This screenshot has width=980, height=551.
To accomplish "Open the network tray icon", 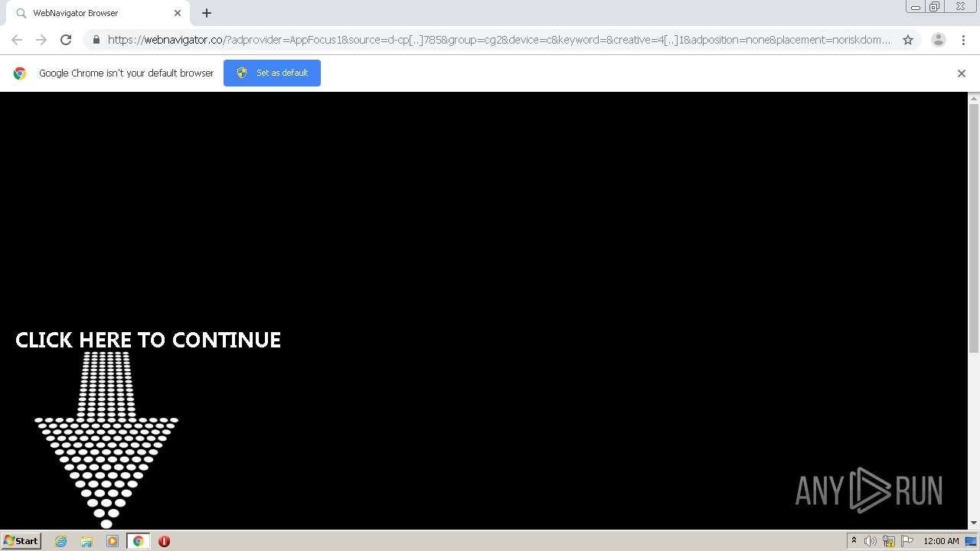I will tap(889, 541).
